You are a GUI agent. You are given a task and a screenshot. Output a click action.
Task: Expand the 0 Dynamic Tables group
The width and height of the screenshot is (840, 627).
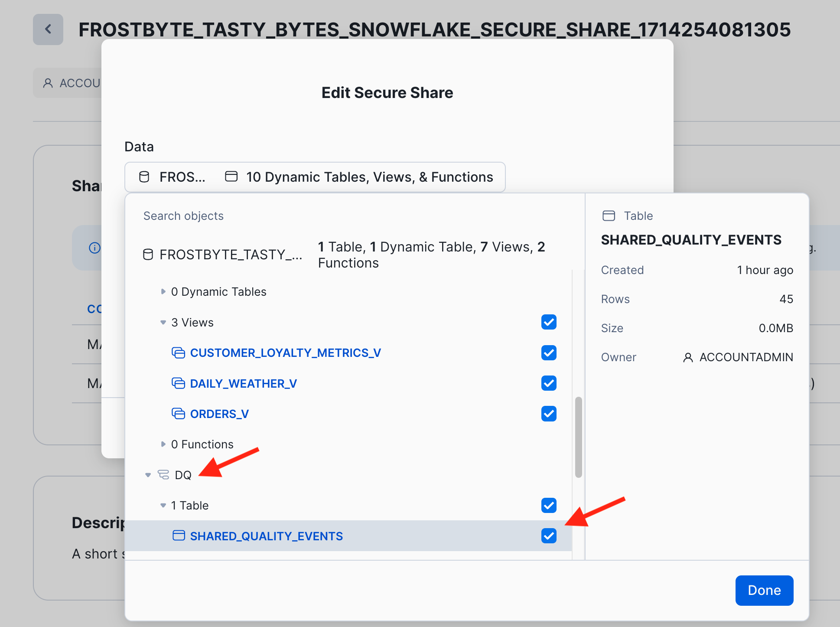(163, 292)
